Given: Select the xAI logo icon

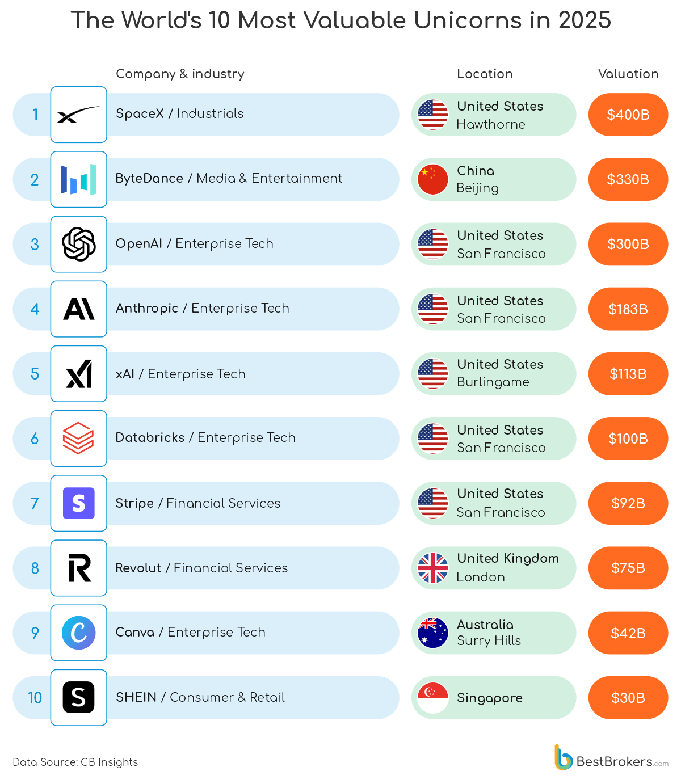Looking at the screenshot, I should (78, 374).
